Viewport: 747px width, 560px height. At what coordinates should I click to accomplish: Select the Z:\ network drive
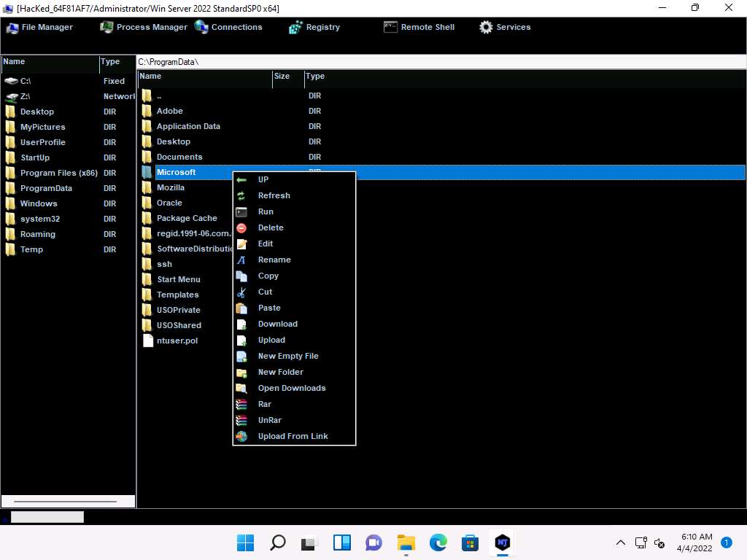click(25, 96)
